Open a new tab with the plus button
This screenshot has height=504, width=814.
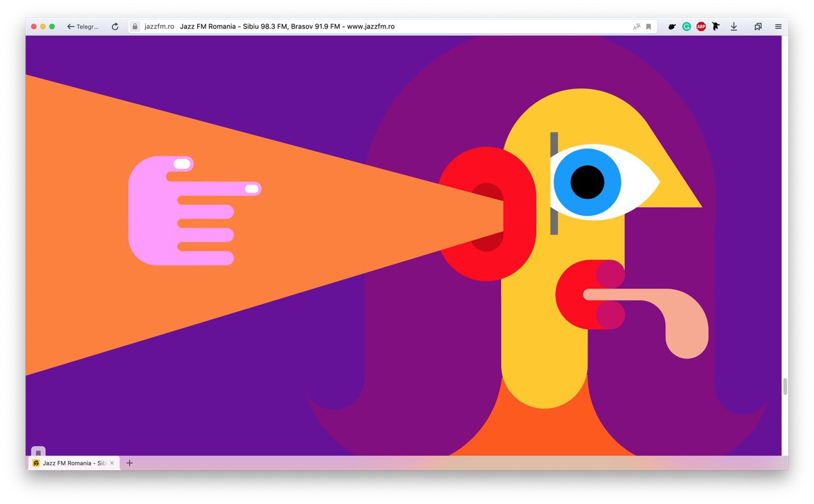click(130, 463)
